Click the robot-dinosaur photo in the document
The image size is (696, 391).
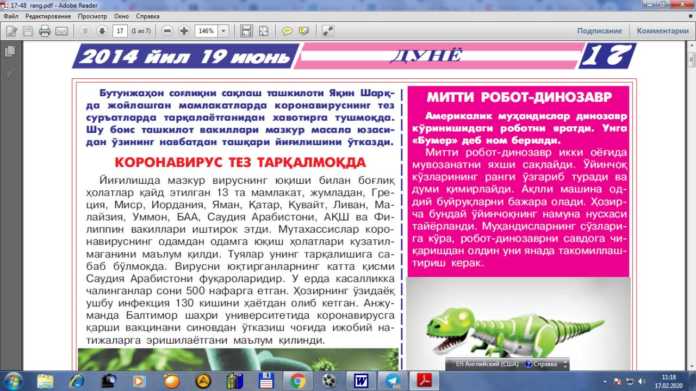(x=518, y=325)
